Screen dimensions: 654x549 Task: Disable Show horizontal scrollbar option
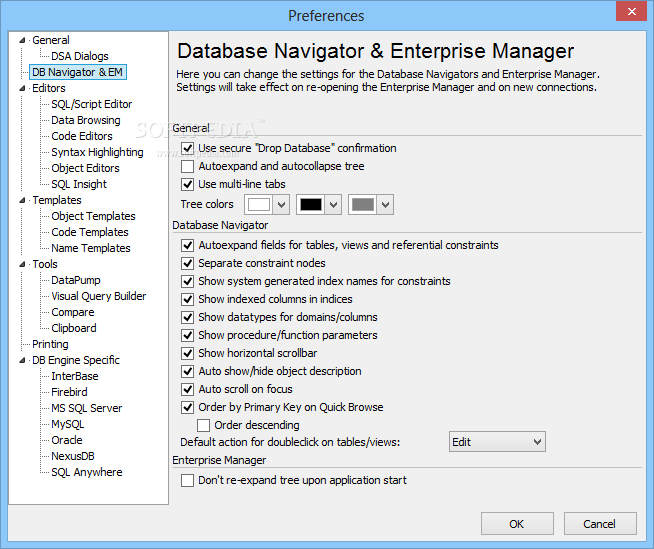click(x=187, y=353)
